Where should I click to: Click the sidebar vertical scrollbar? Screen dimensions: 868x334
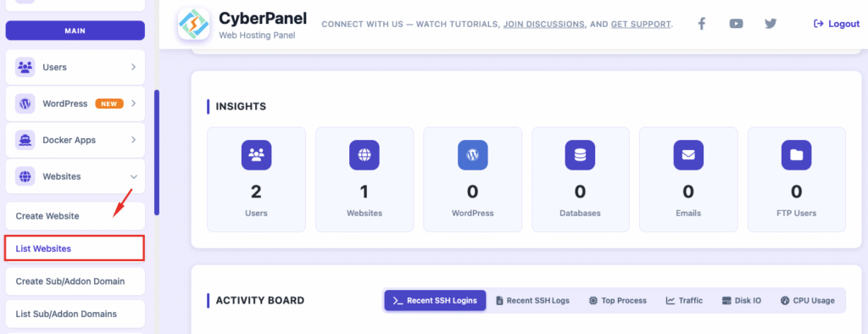(x=157, y=153)
